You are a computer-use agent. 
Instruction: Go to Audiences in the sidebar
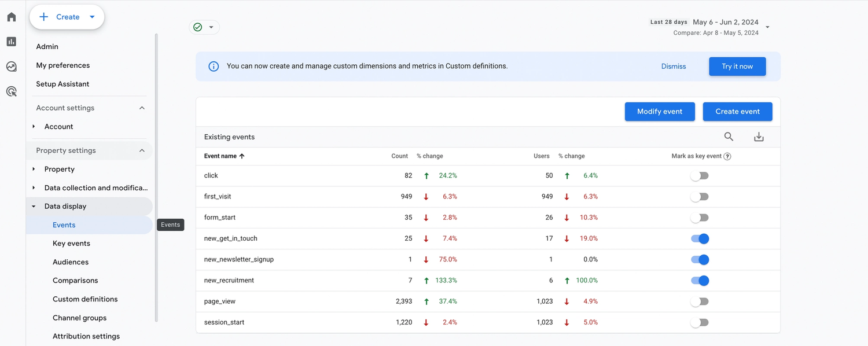[x=71, y=262]
